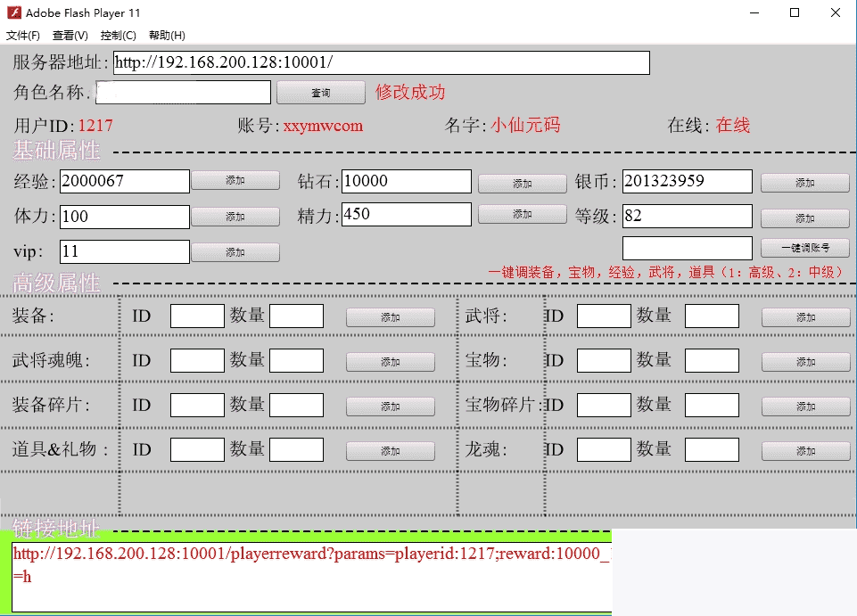Click the Adobe Flash Player title bar icon
The image size is (857, 616).
click(x=12, y=12)
